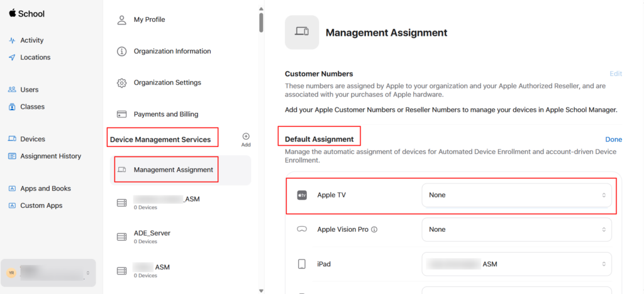This screenshot has height=294, width=644.
Task: Click the Management Assignment devices icon
Action: [x=121, y=170]
